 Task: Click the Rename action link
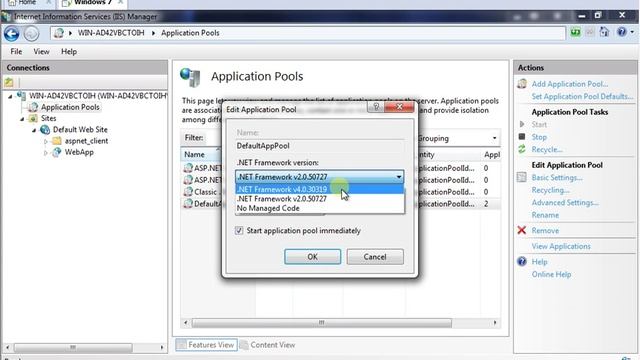[x=545, y=215]
